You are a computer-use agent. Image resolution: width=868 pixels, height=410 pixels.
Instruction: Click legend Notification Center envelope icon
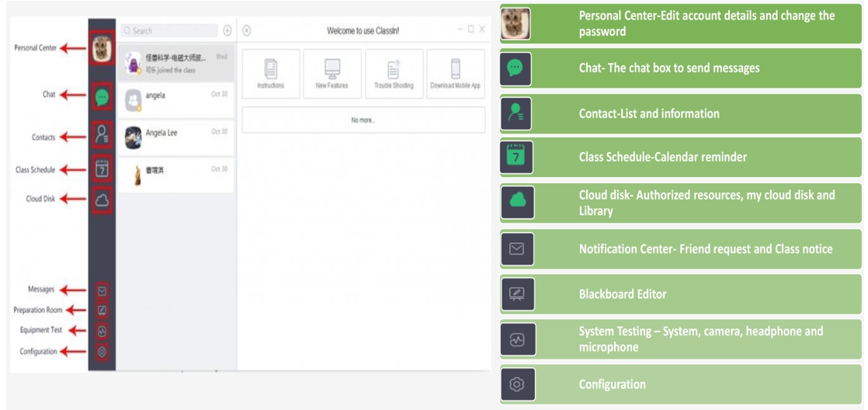coord(517,249)
